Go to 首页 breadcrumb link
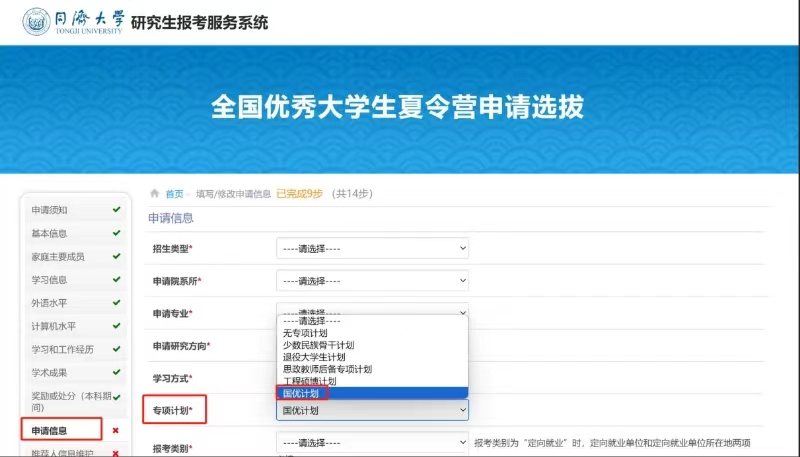Viewport: 800px width, 457px height. coord(174,194)
